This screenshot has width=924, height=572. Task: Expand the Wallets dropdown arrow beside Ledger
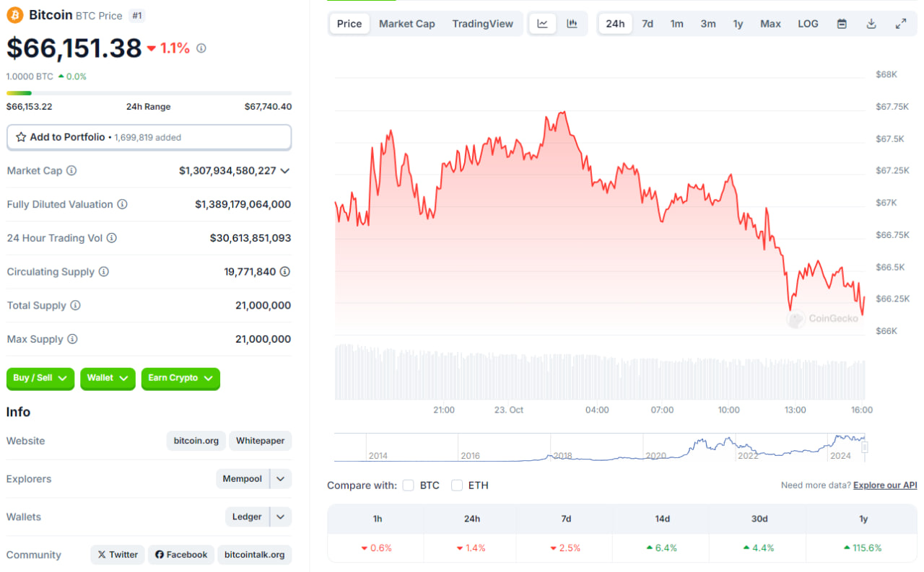[x=281, y=516]
